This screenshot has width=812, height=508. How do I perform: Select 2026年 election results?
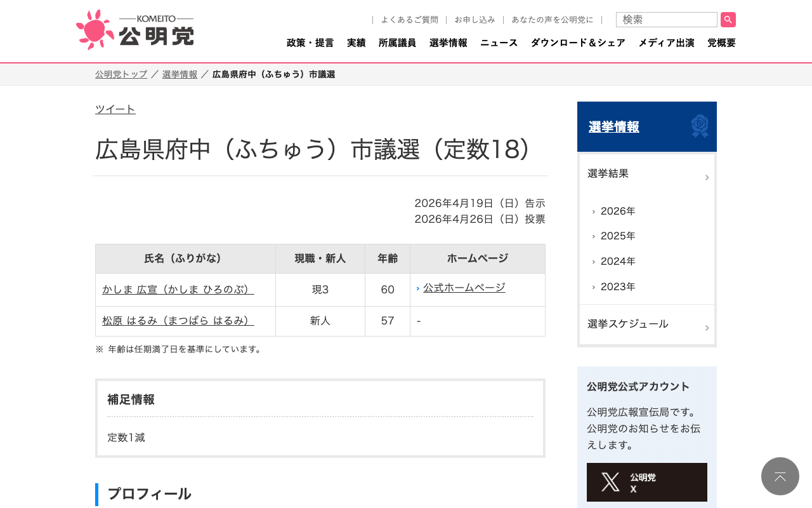tap(618, 211)
